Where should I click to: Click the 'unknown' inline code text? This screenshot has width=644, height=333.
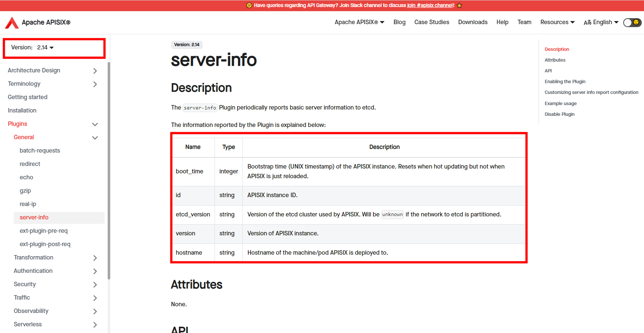tap(392, 215)
